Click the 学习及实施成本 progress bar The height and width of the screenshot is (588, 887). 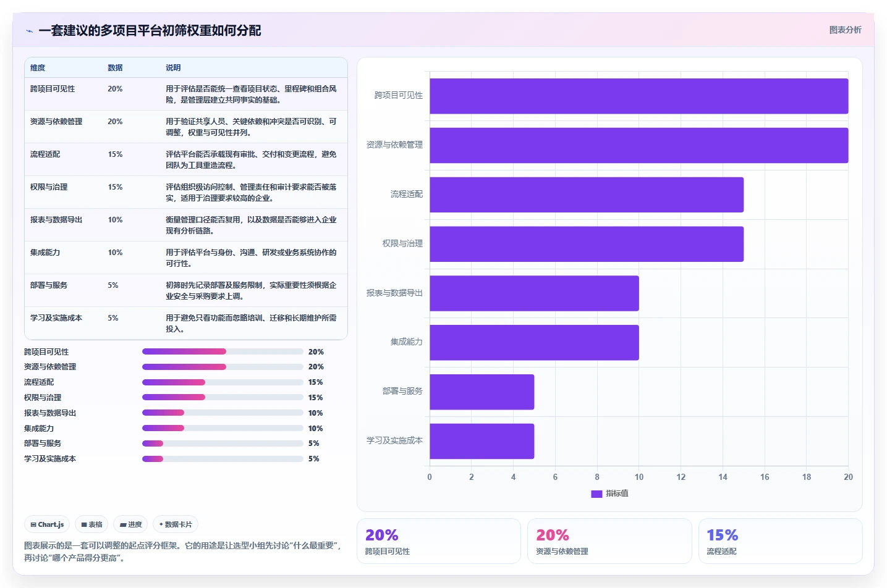click(x=223, y=459)
